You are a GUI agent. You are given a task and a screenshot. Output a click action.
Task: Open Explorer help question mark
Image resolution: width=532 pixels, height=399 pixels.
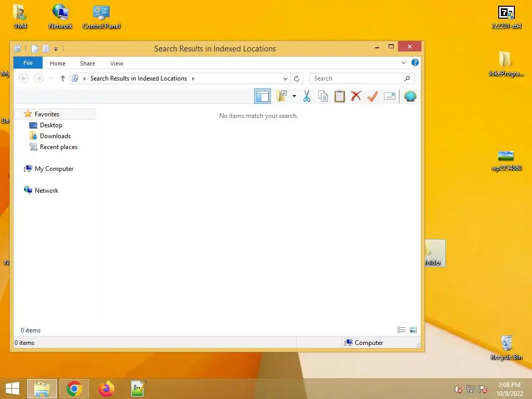[415, 63]
